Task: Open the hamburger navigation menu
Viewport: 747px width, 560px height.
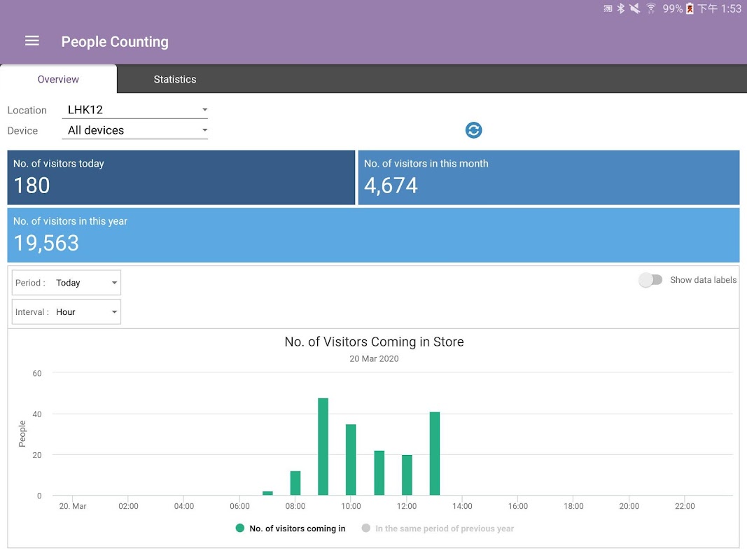Action: (32, 41)
